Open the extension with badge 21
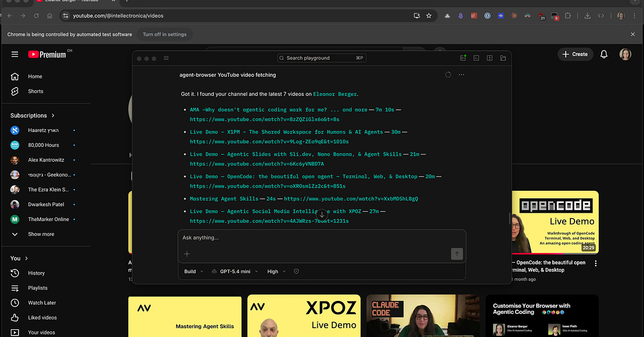The width and height of the screenshot is (644, 337). (x=541, y=16)
